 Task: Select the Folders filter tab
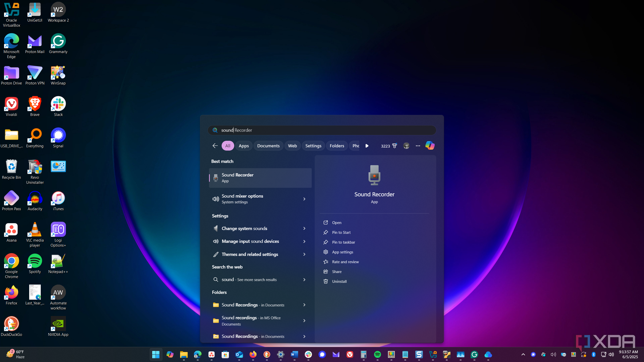(337, 146)
